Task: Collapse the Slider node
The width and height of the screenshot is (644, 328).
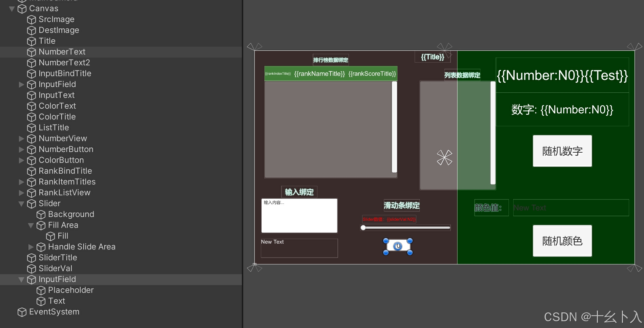Action: coord(21,204)
